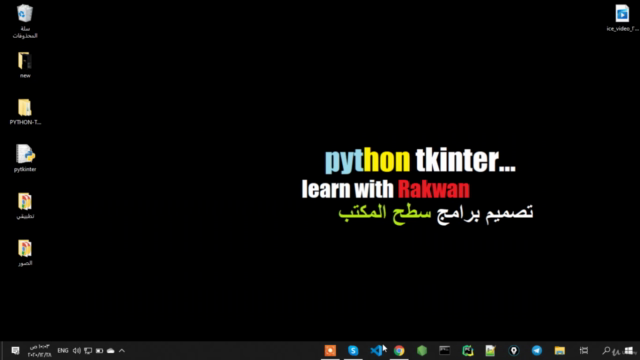Screen dimensions: 640x360
Task: Check battery status tray icon
Action: (99, 351)
